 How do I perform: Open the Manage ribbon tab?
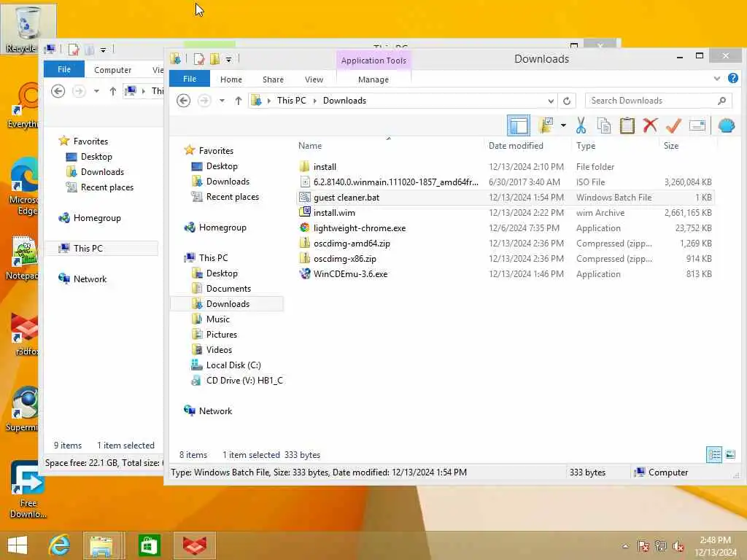pyautogui.click(x=373, y=79)
